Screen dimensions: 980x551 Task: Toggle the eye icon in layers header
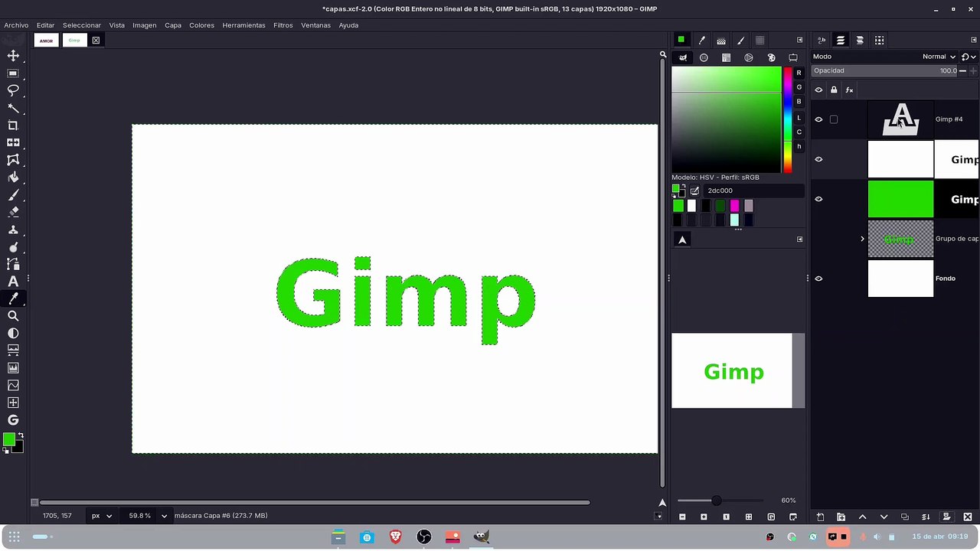coord(818,90)
